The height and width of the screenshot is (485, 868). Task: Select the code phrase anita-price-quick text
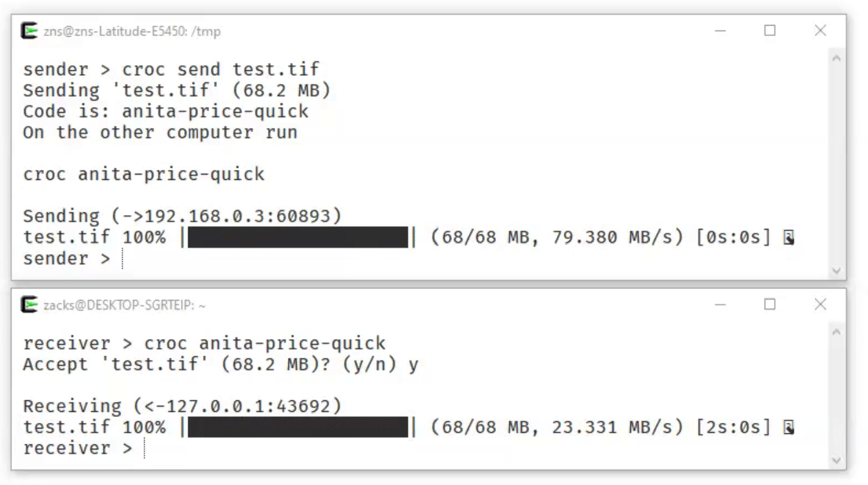[215, 111]
